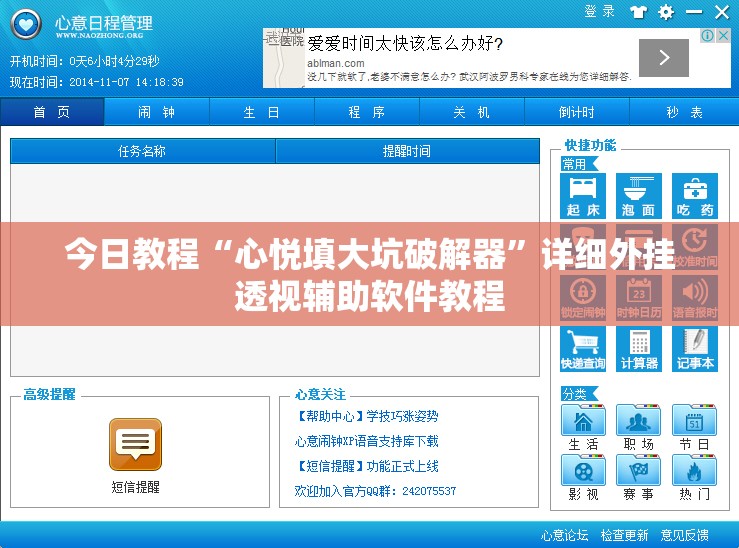Open the 起床 wake-up quick reminder
This screenshot has width=739, height=548.
click(x=583, y=196)
